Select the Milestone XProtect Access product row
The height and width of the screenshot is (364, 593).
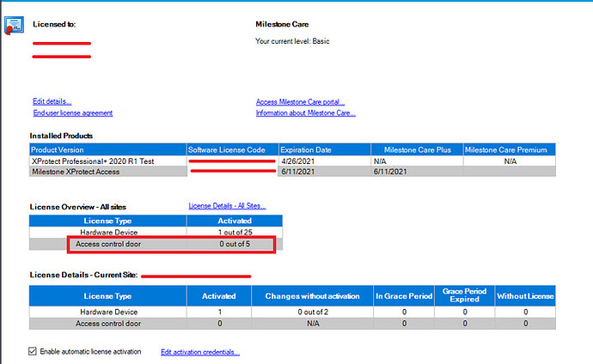[107, 171]
